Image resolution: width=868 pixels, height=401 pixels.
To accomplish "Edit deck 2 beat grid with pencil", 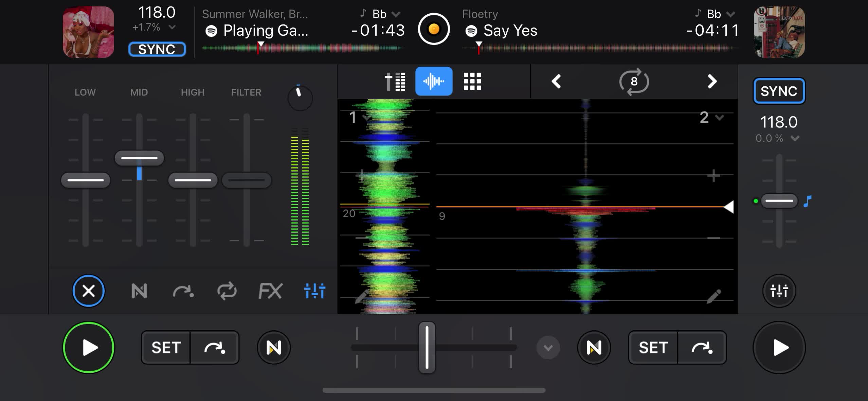I will pos(713,296).
